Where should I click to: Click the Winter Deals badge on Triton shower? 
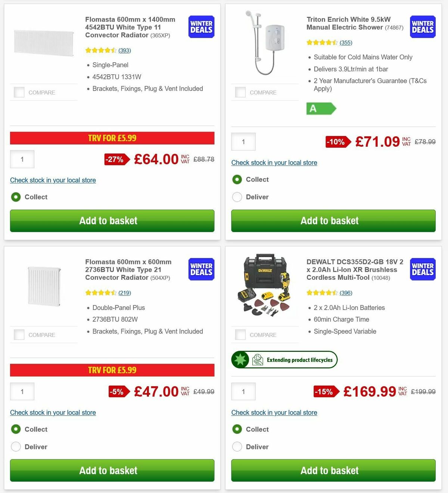[422, 27]
